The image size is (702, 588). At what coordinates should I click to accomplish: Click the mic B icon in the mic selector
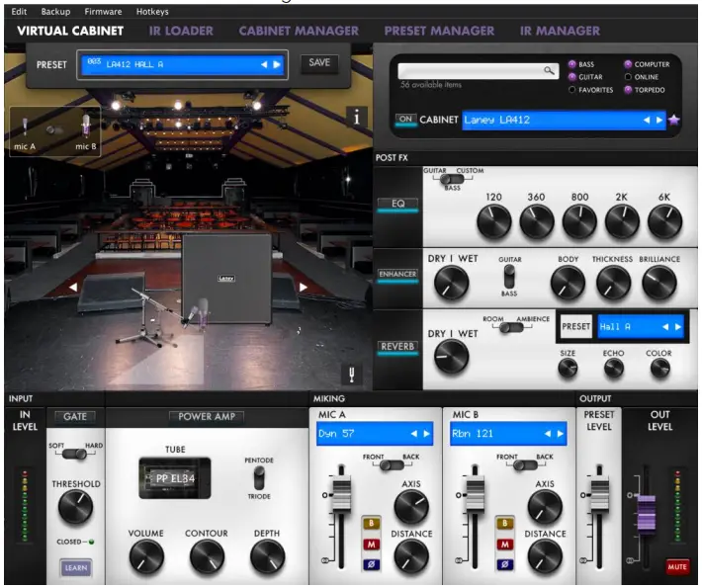85,126
